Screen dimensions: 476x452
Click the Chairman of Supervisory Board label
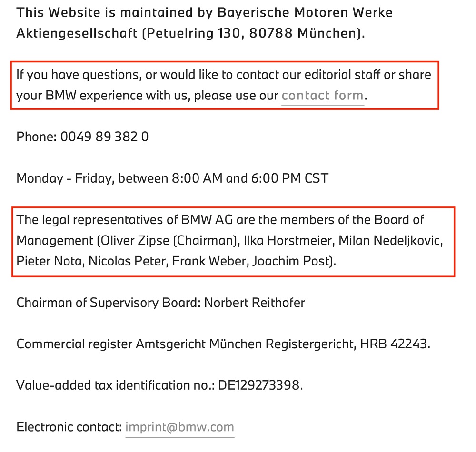[x=109, y=303]
